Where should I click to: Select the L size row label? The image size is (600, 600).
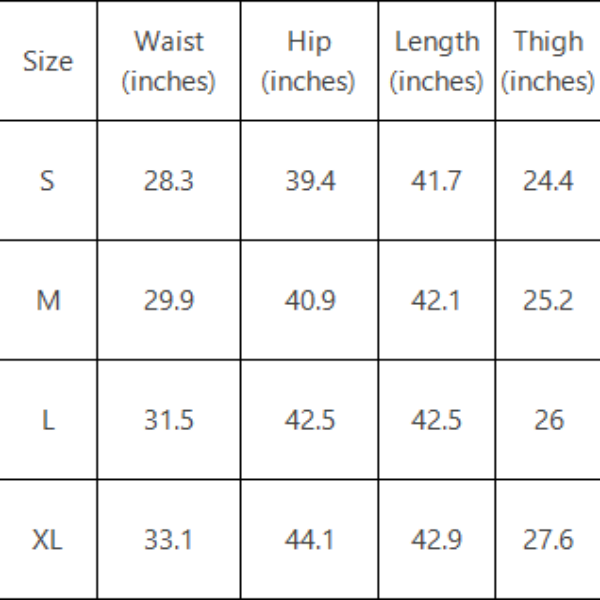coord(48,420)
